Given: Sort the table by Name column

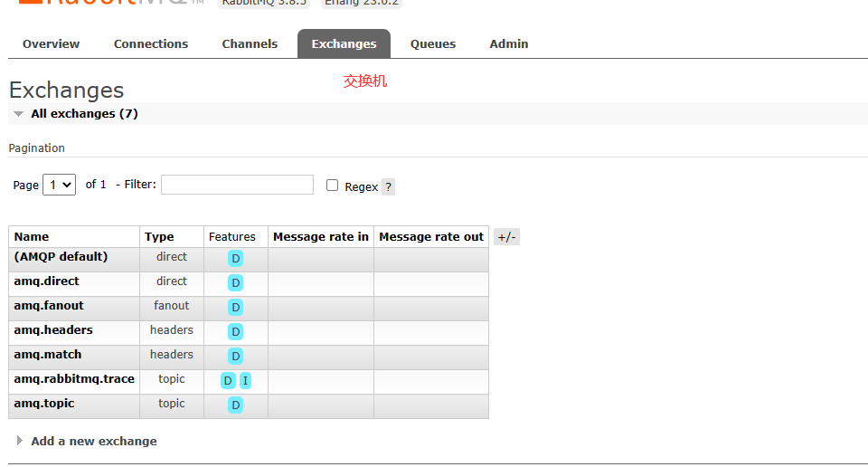Looking at the screenshot, I should (x=32, y=236).
